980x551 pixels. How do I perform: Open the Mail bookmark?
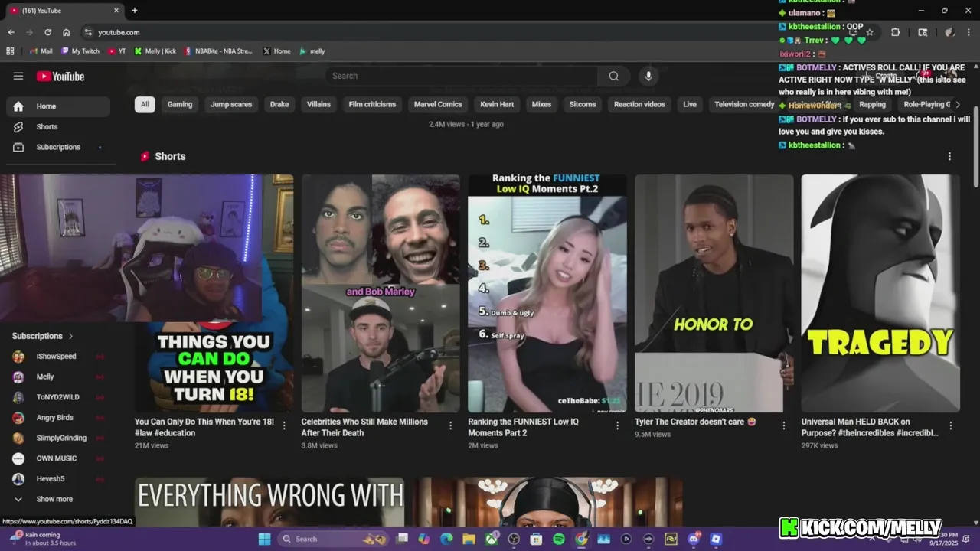click(x=41, y=51)
